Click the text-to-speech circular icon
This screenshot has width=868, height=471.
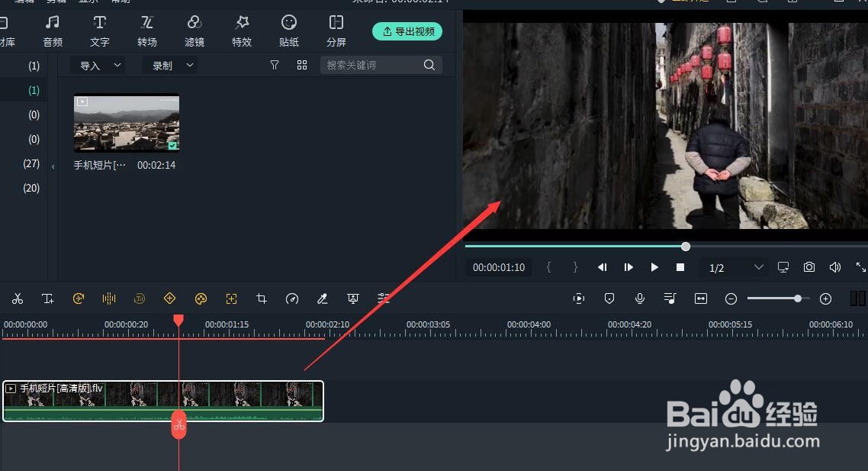point(140,299)
